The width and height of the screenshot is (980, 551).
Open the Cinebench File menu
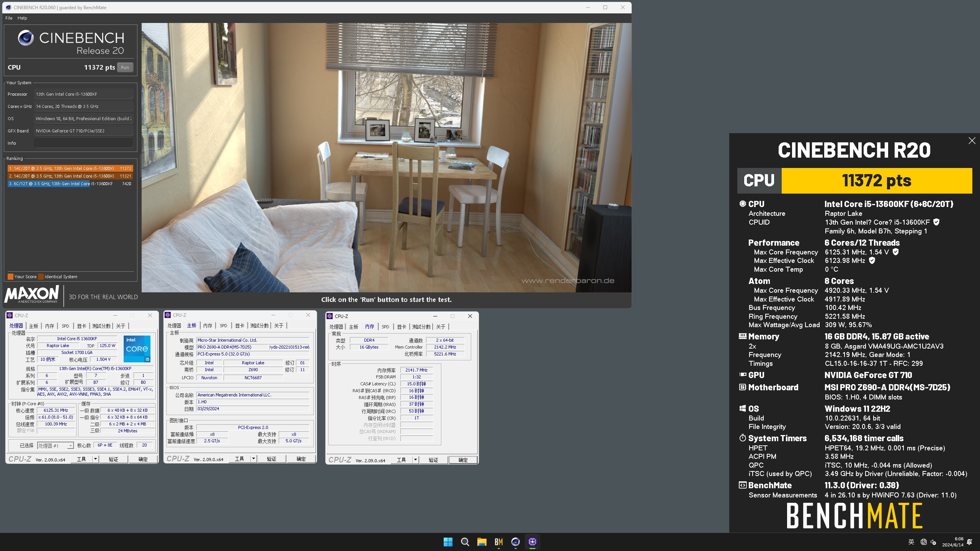click(x=9, y=18)
